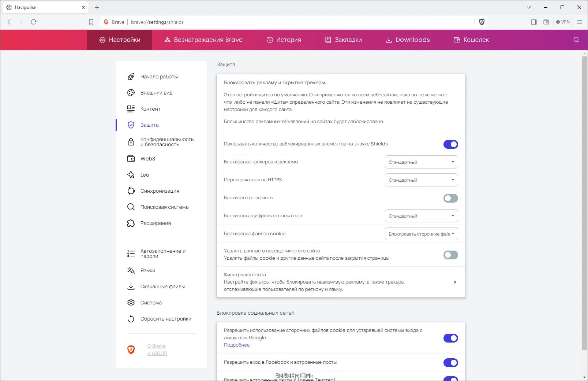Image resolution: width=588 pixels, height=381 pixels.
Task: Open the browser hamburger menu
Action: tap(580, 22)
